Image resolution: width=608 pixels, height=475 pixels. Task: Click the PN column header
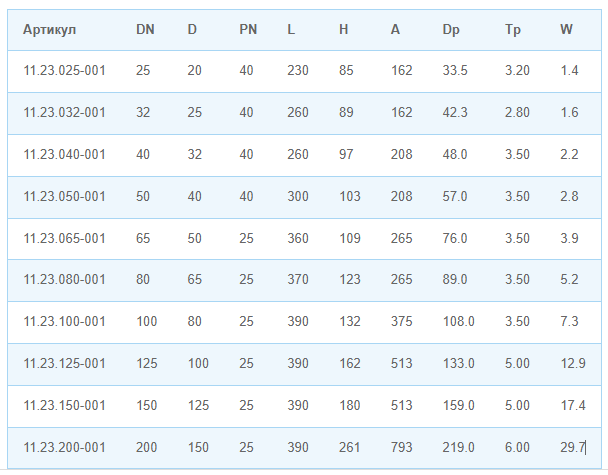[x=248, y=29]
